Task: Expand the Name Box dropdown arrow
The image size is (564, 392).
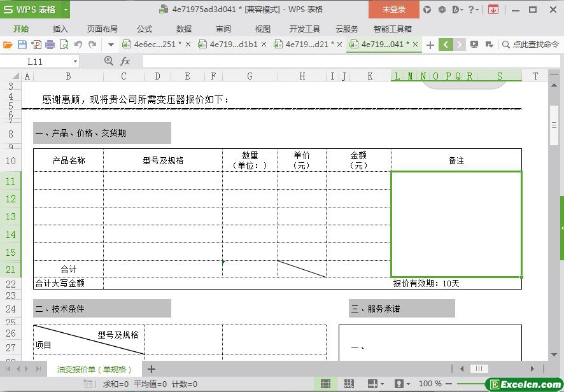Action: click(x=75, y=62)
